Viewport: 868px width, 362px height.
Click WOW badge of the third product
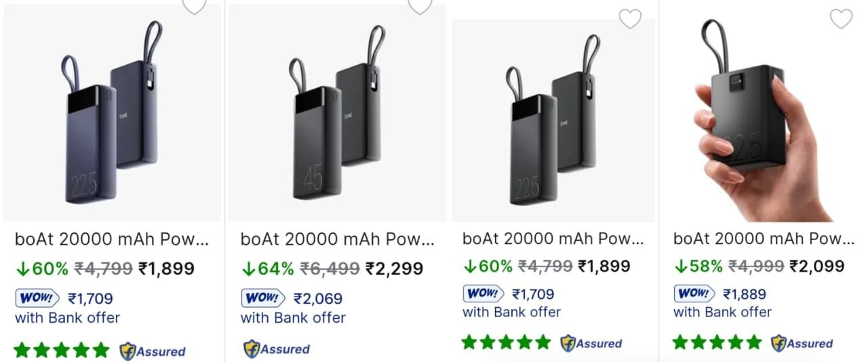(x=484, y=294)
